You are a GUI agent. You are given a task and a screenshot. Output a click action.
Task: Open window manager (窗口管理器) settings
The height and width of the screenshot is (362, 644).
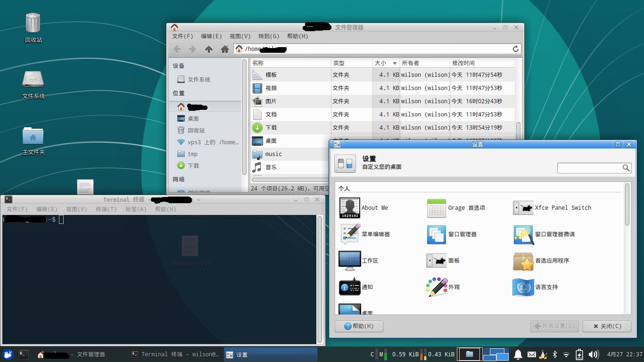436,234
